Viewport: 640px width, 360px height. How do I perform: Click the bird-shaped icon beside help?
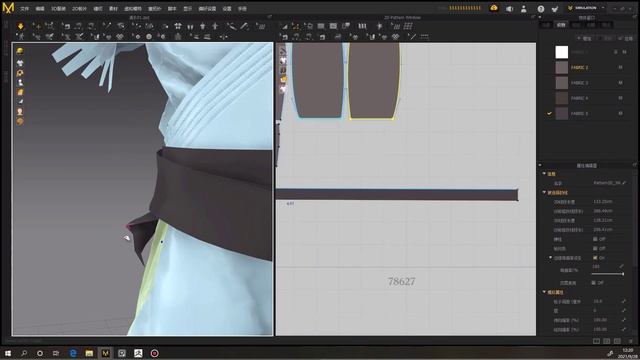[x=555, y=9]
